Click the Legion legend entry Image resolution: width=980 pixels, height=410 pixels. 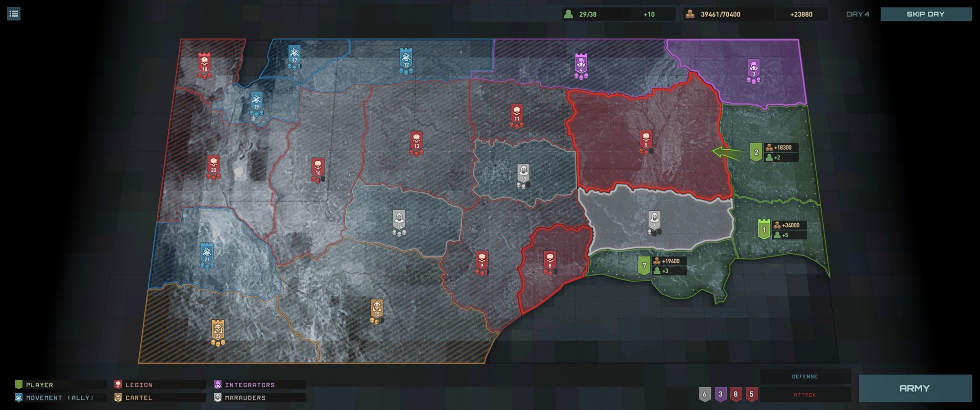coord(138,385)
